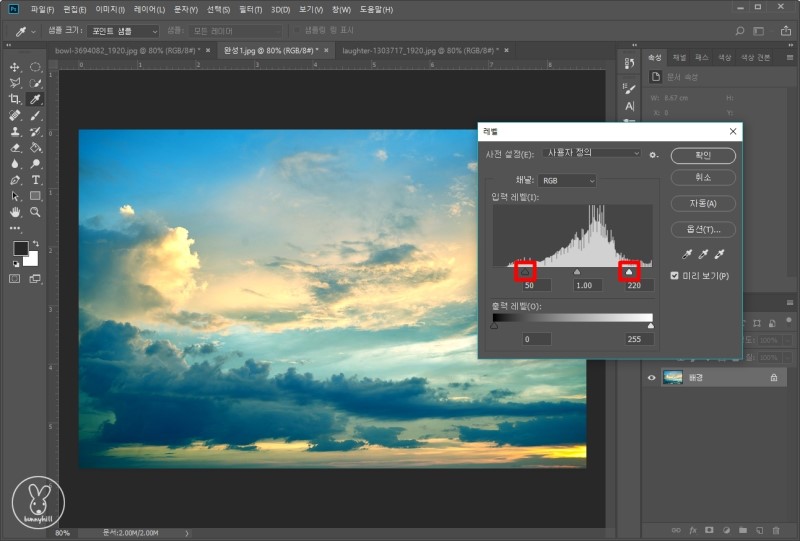Toggle the 미리 보기 preview checkbox
Image resolution: width=800 pixels, height=541 pixels.
675,276
